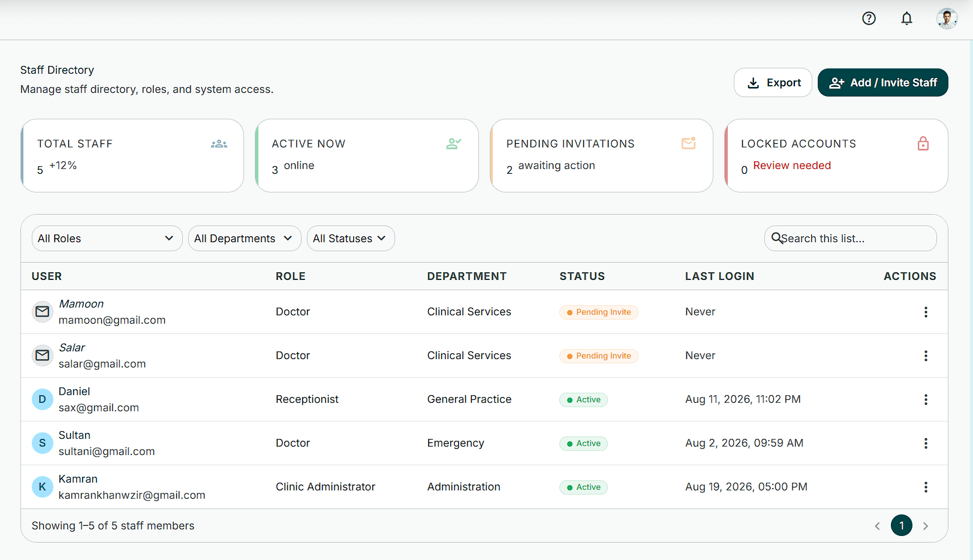
Task: Open actions menu for Sultan
Action: (x=926, y=443)
